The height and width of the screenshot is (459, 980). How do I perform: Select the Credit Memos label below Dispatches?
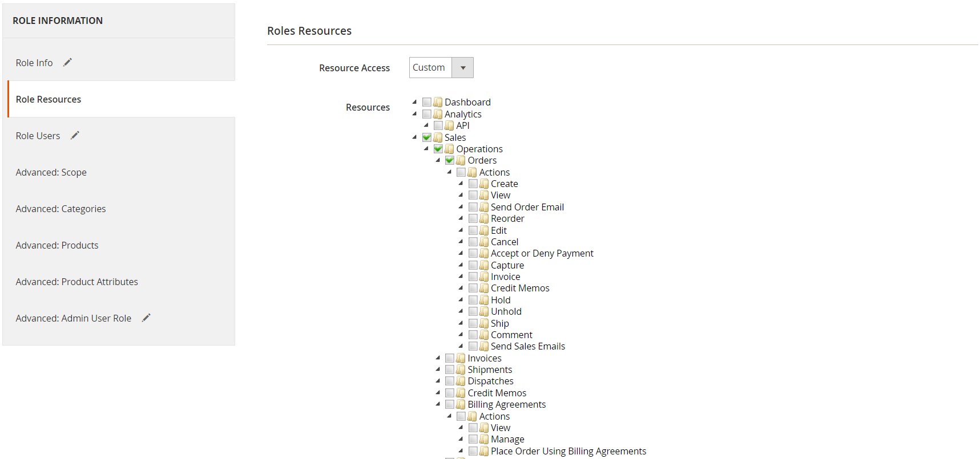pos(497,393)
